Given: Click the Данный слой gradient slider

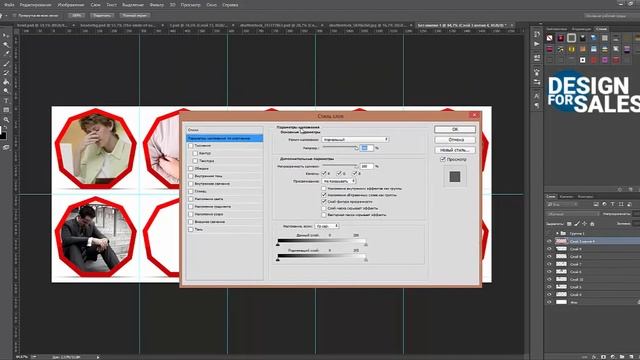Looking at the screenshot, I should tap(322, 242).
